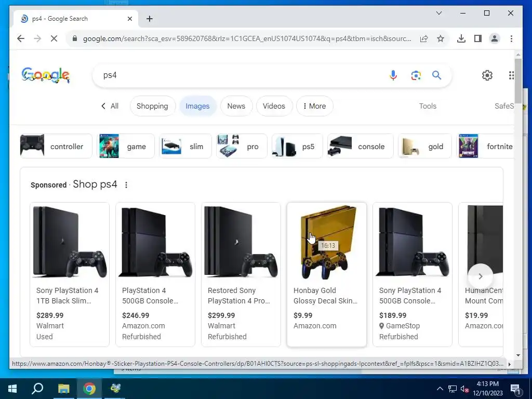The width and height of the screenshot is (532, 399).
Task: Search by voice microphone icon
Action: click(x=393, y=75)
